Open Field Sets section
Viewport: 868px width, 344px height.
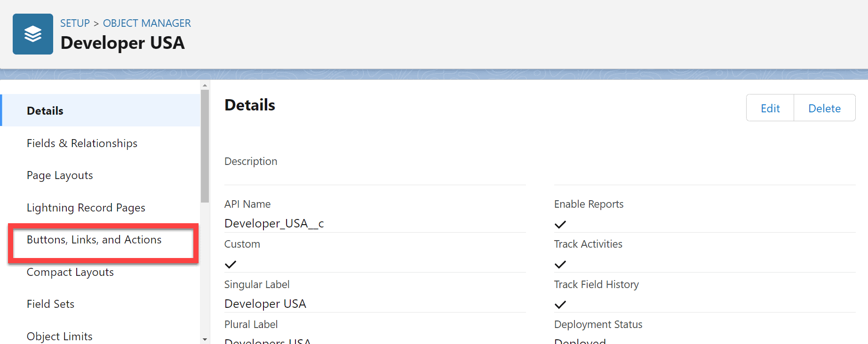[50, 304]
